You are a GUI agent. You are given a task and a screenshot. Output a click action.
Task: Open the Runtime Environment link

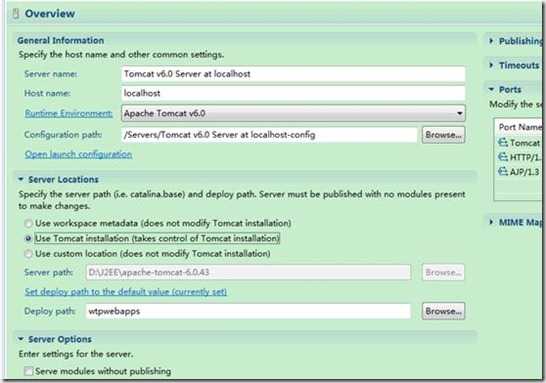click(69, 114)
